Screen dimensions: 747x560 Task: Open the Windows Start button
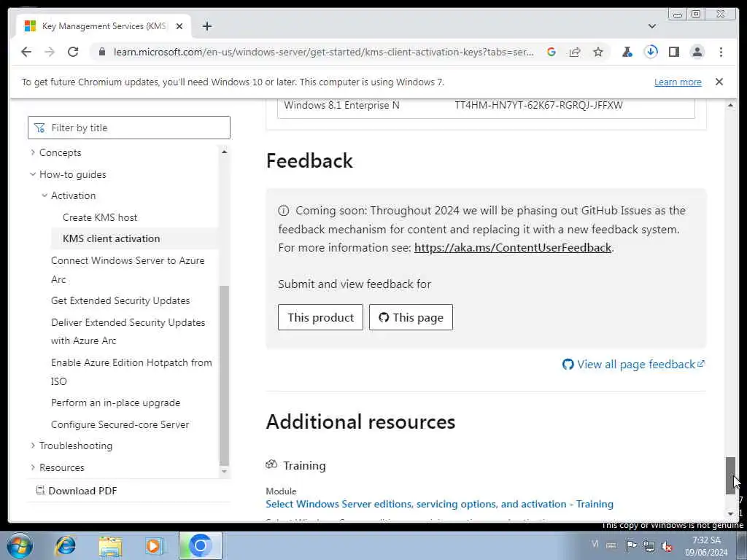pos(20,545)
